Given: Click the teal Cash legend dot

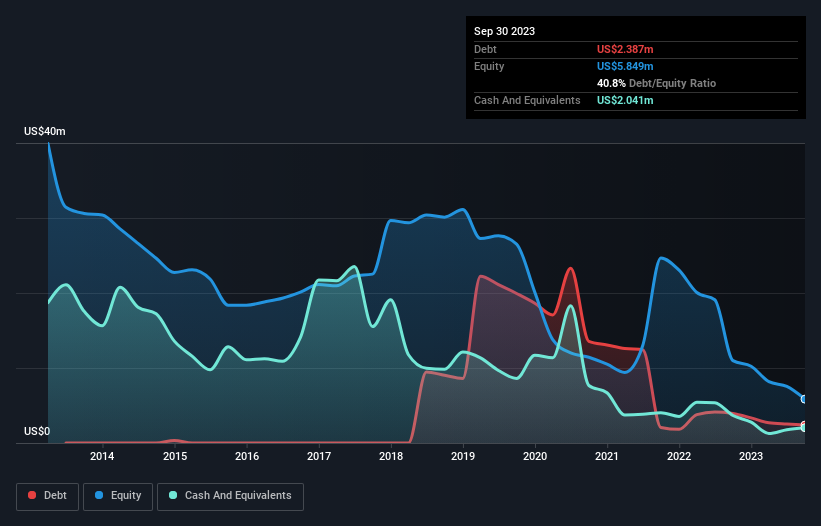Looking at the screenshot, I should (x=173, y=495).
